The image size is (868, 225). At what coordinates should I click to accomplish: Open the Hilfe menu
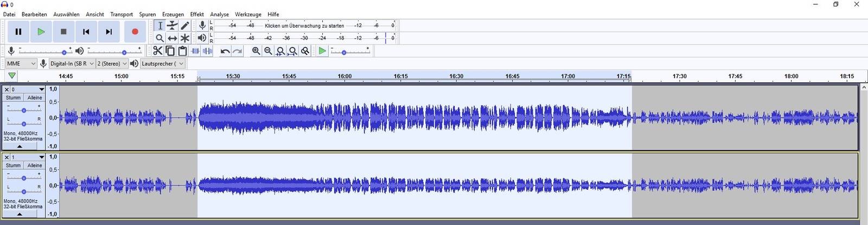273,14
